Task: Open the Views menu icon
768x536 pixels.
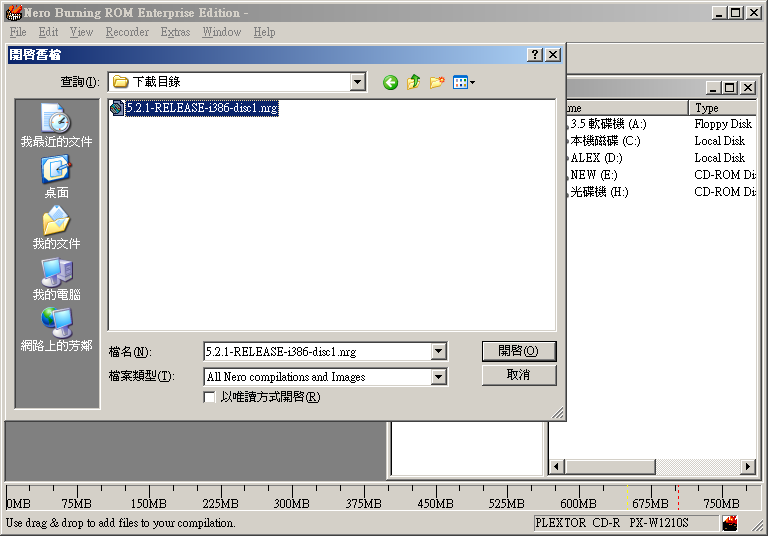Action: [463, 82]
